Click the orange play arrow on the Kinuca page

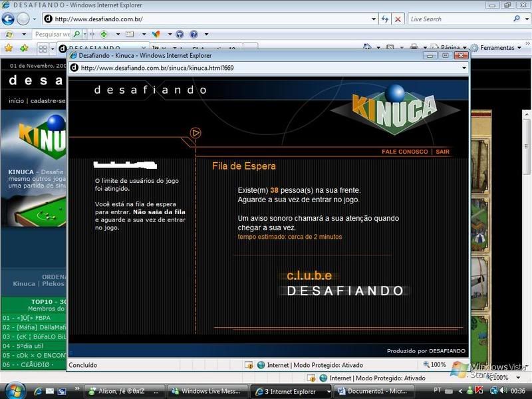tap(195, 132)
